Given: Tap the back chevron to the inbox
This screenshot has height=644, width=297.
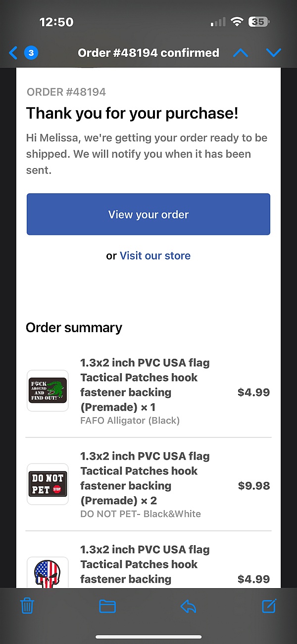Looking at the screenshot, I should (13, 53).
